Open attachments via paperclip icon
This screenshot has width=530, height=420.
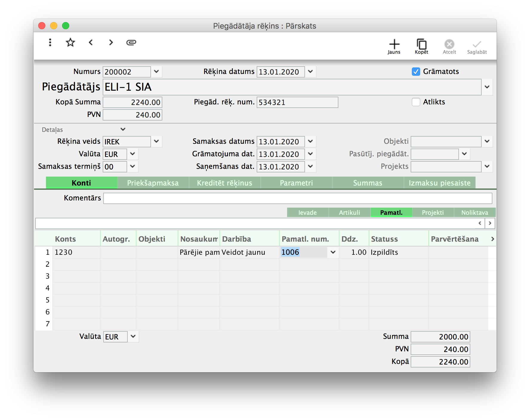[131, 42]
